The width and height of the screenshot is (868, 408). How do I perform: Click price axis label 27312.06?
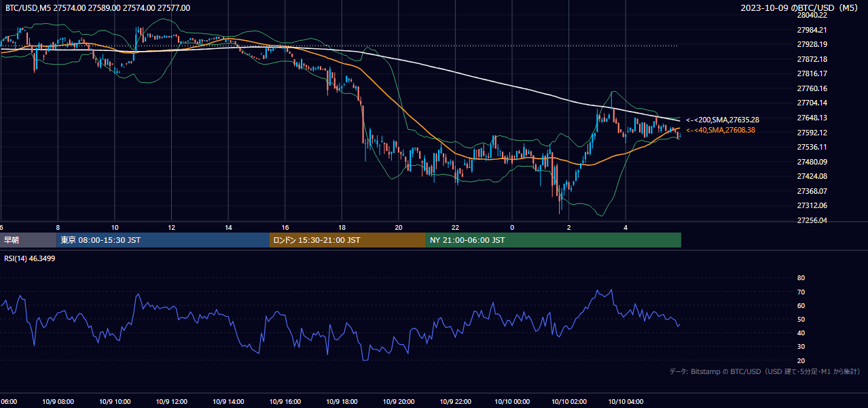(x=812, y=205)
